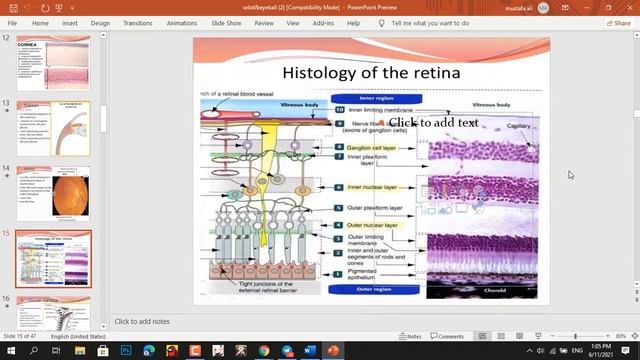
Task: Focus the 'Tell me what you want to do' box
Action: click(x=430, y=23)
